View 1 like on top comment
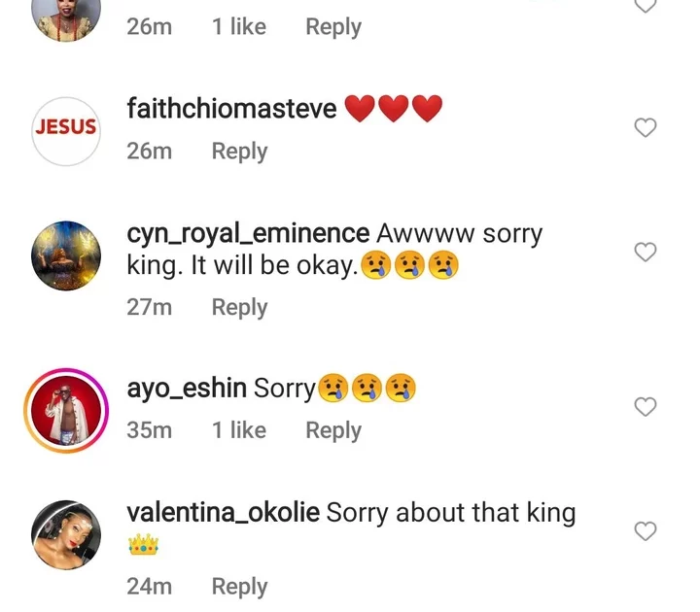The image size is (700, 612). pyautogui.click(x=239, y=27)
